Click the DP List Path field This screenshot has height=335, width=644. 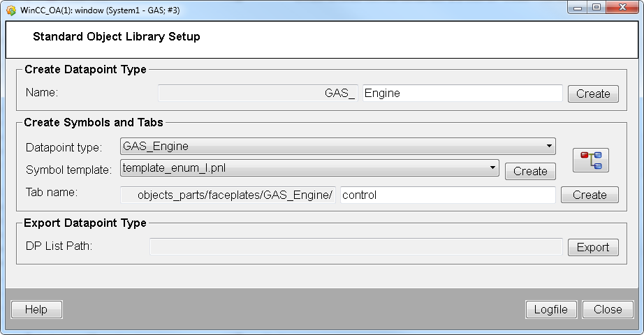pyautogui.click(x=356, y=247)
